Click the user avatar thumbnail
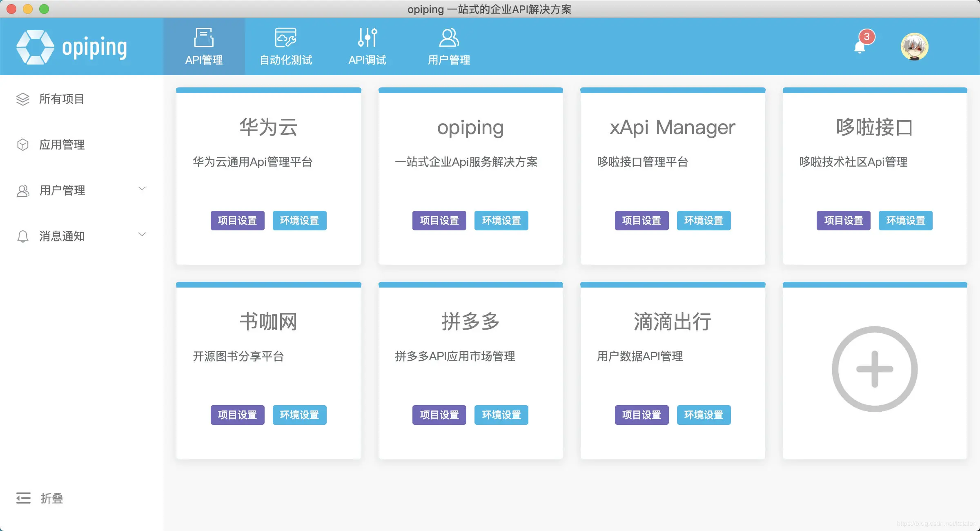Screen dimensions: 980x531 (915, 47)
